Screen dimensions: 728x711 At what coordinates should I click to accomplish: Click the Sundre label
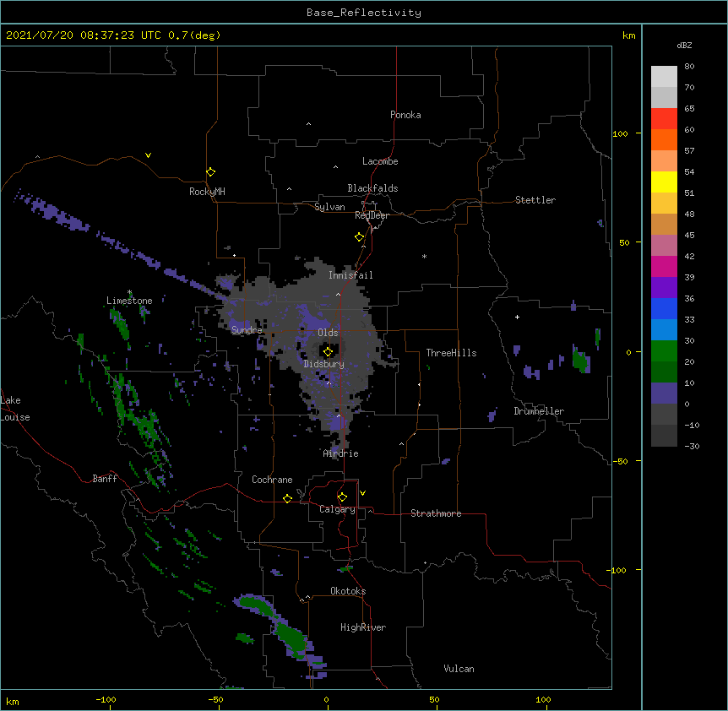(247, 330)
